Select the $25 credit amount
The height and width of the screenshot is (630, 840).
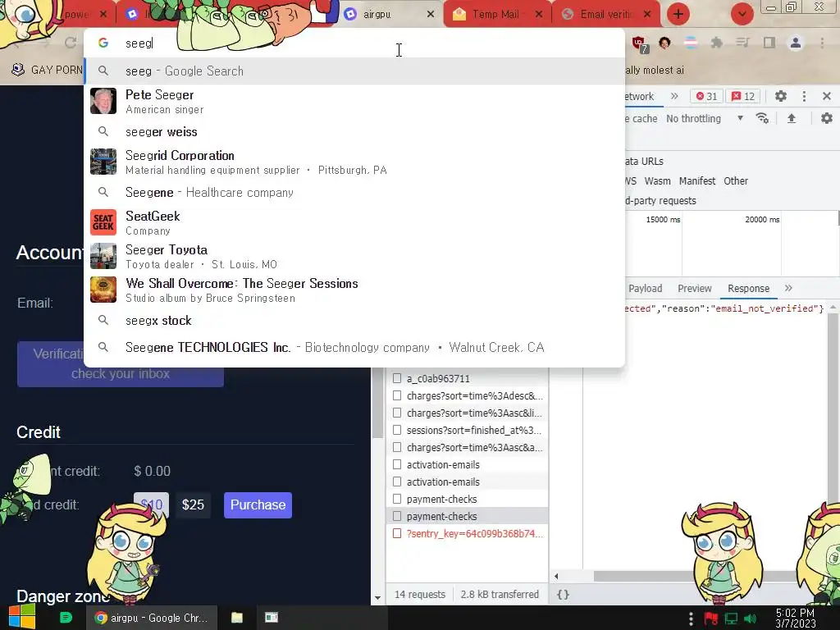pos(193,504)
